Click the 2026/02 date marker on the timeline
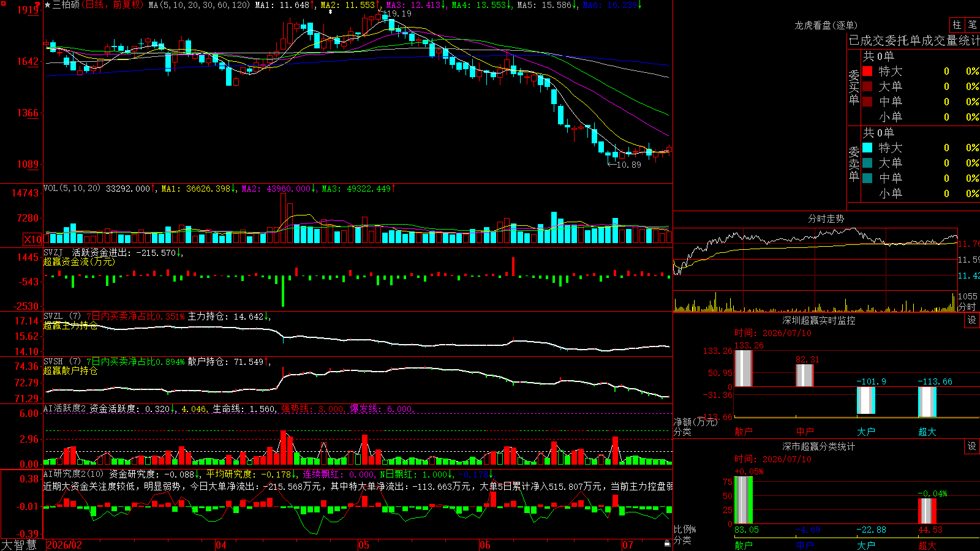 64,545
